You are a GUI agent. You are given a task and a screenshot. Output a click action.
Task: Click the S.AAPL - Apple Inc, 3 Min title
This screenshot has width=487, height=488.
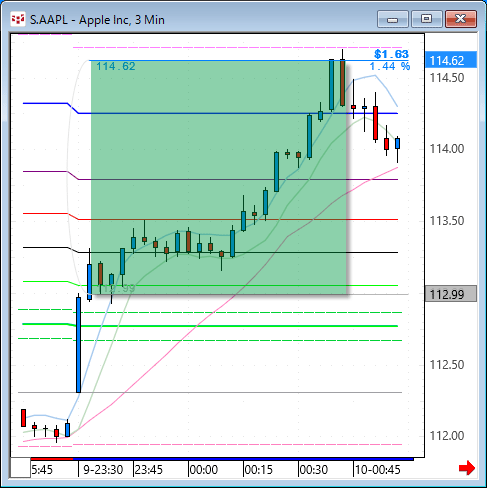pos(97,20)
